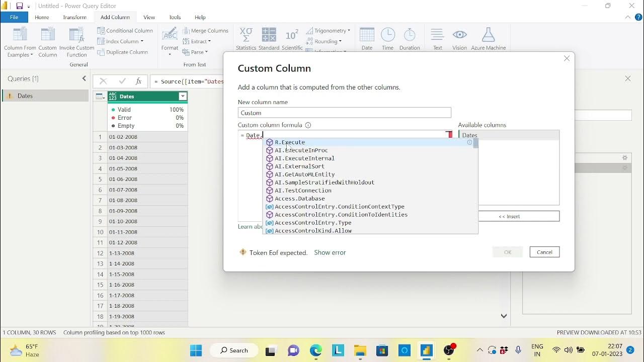Image resolution: width=644 pixels, height=362 pixels.
Task: Click Conditional Column in ribbon
Action: point(125,31)
